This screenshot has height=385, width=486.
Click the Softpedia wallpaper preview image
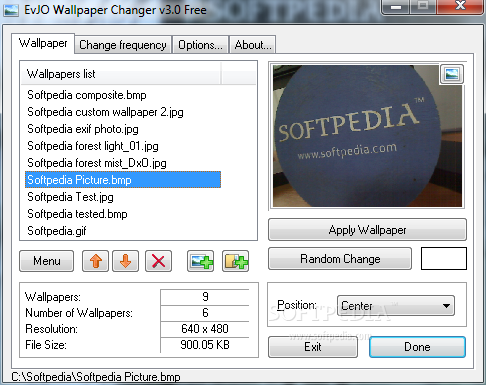(x=367, y=136)
